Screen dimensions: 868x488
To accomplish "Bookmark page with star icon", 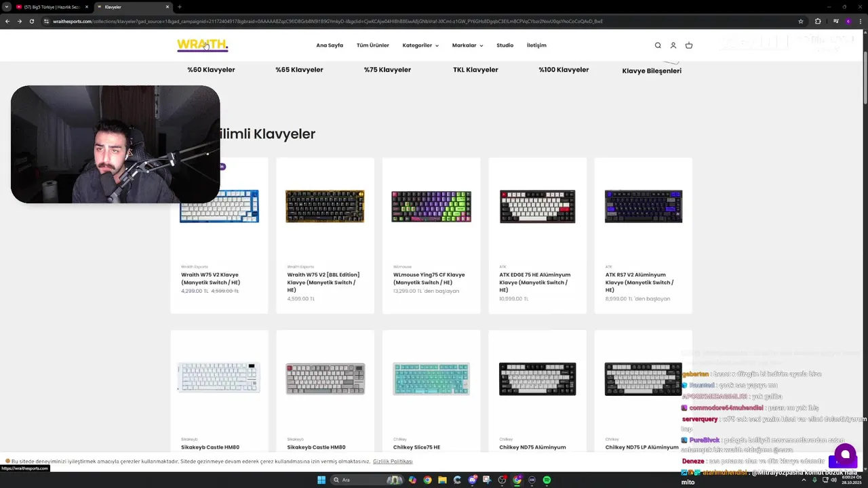I will point(801,21).
